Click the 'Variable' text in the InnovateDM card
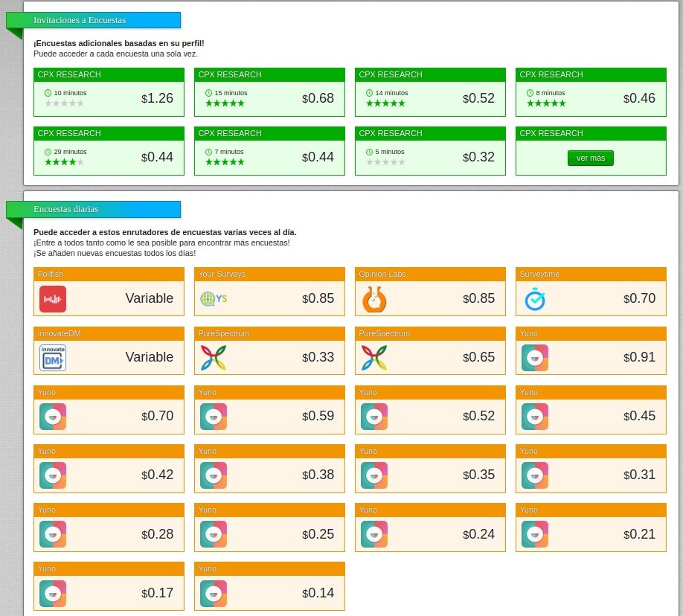This screenshot has width=683, height=616. tap(150, 357)
